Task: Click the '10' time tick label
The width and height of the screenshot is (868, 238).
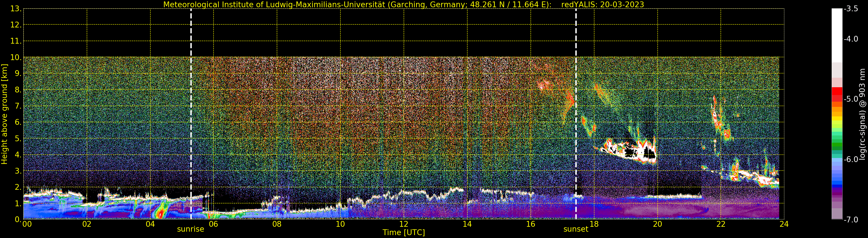Action: point(340,224)
